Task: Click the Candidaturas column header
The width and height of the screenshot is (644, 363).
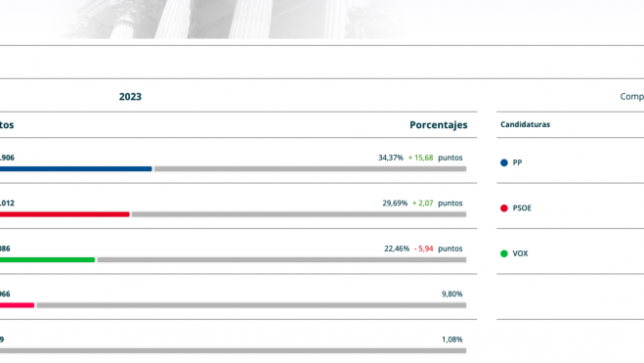Action: [x=525, y=124]
